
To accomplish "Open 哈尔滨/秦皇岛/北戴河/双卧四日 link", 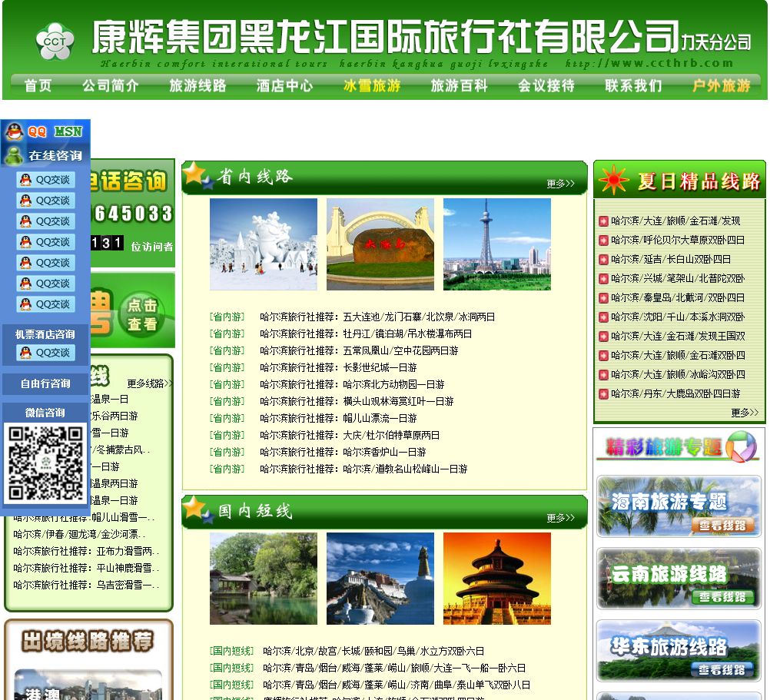I will pos(678,298).
